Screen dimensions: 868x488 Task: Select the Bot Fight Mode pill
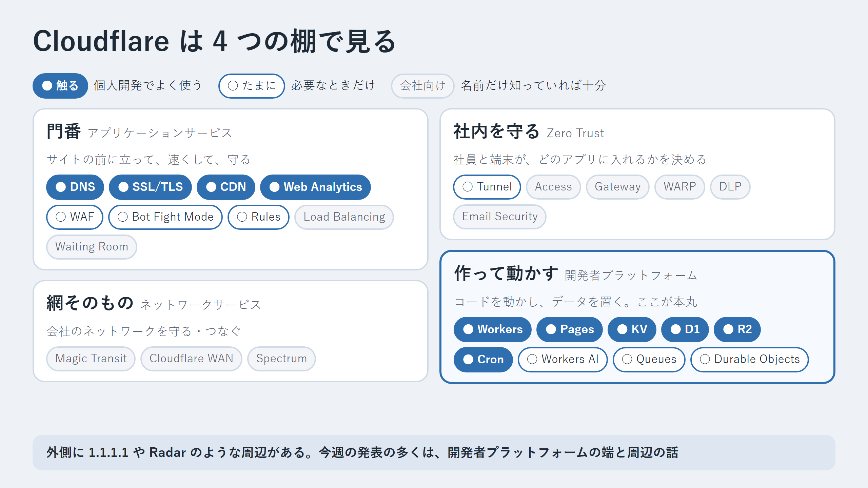[165, 217]
